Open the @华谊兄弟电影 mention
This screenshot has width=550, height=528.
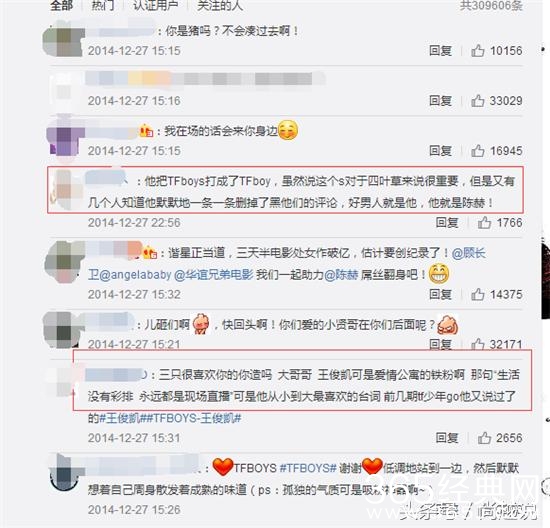click(x=214, y=275)
